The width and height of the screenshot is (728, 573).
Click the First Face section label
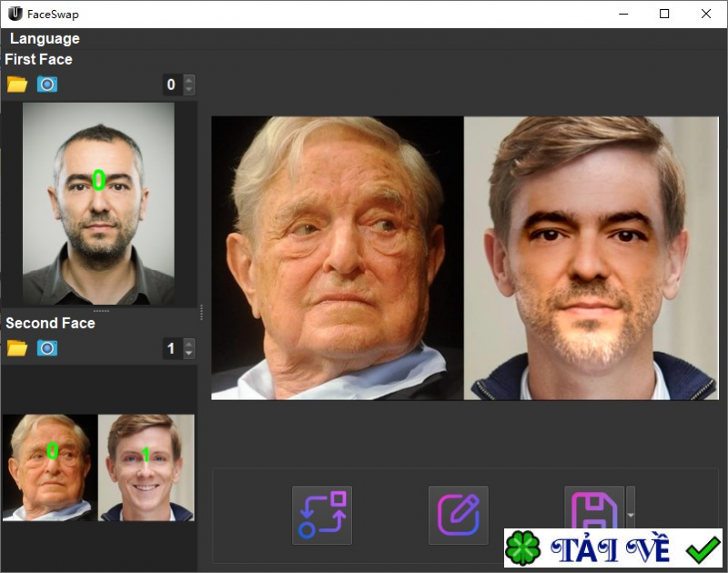[38, 59]
